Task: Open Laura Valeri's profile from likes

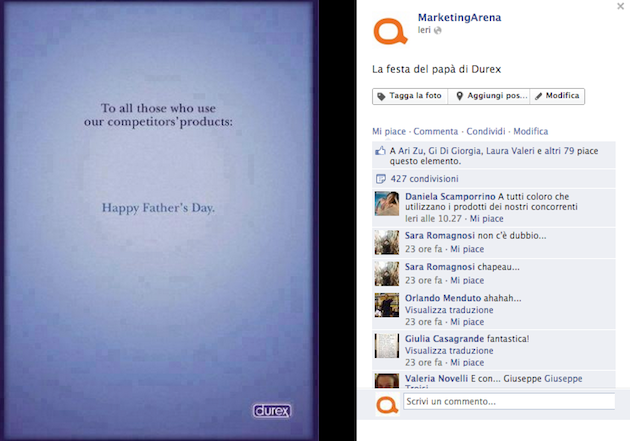Action: click(510, 151)
